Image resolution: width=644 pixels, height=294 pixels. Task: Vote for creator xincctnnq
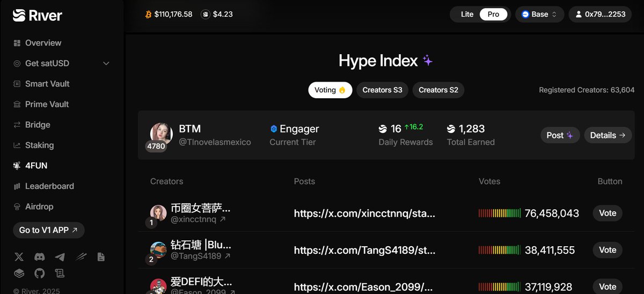pos(608,213)
